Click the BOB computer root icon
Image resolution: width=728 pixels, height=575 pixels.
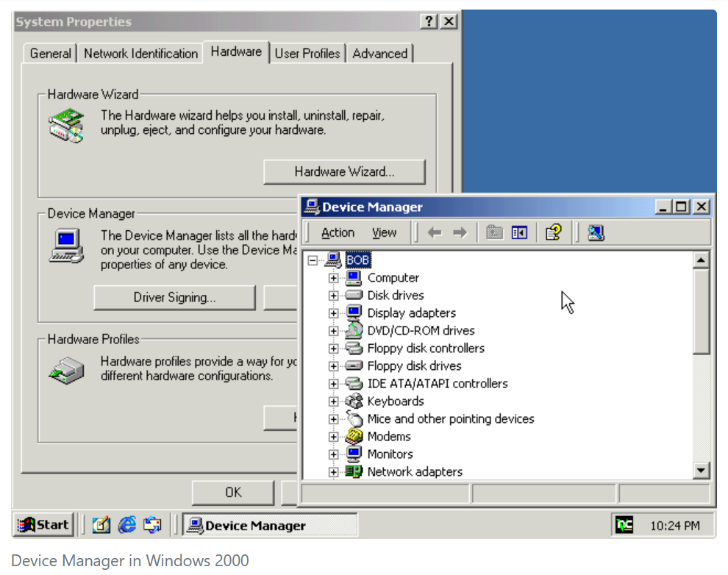pyautogui.click(x=333, y=260)
